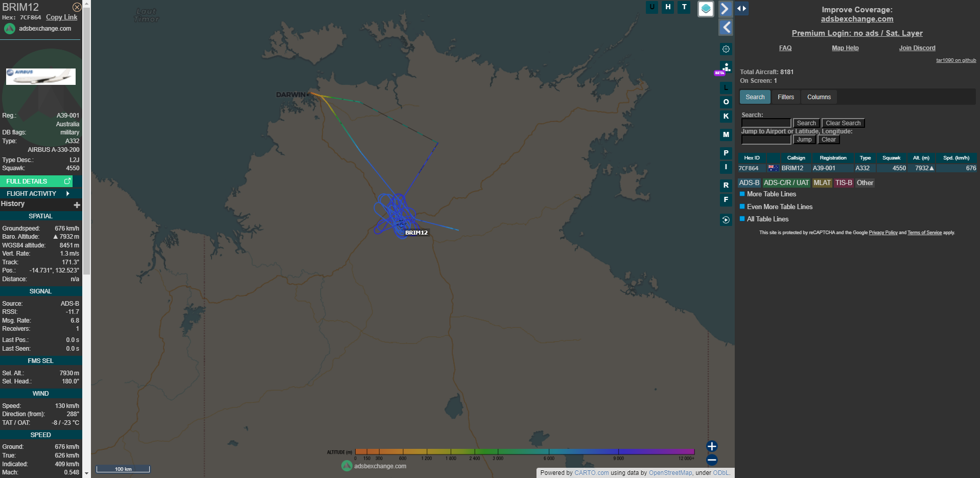Enable All Table Lines checkbox

(x=742, y=219)
